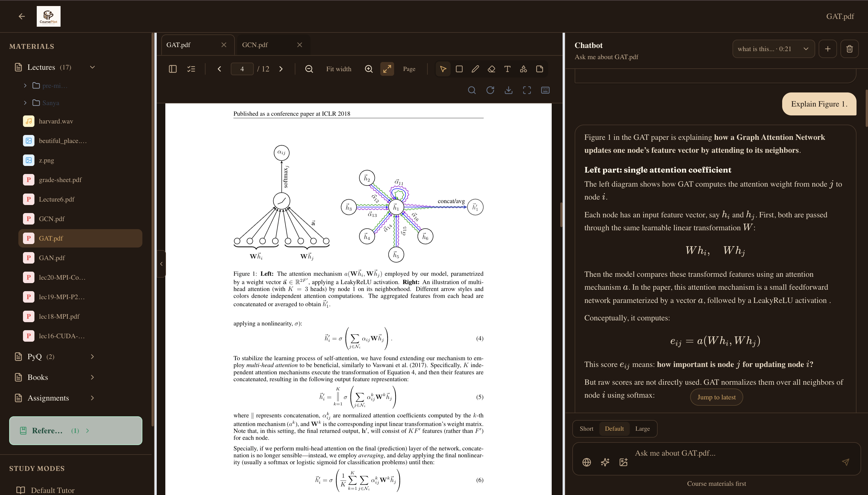
Task: Enable web search globe icon
Action: [x=587, y=462]
